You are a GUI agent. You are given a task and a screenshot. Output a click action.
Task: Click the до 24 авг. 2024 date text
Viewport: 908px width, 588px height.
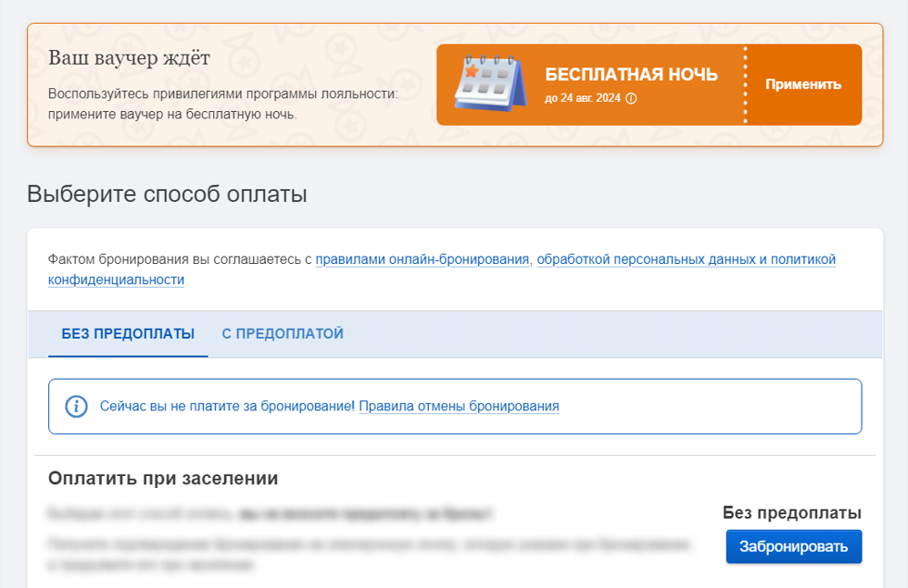583,98
